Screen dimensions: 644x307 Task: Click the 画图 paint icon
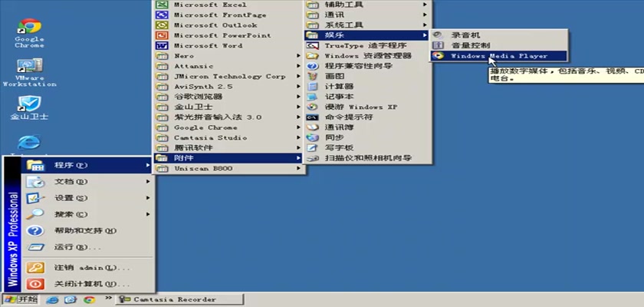click(x=313, y=76)
